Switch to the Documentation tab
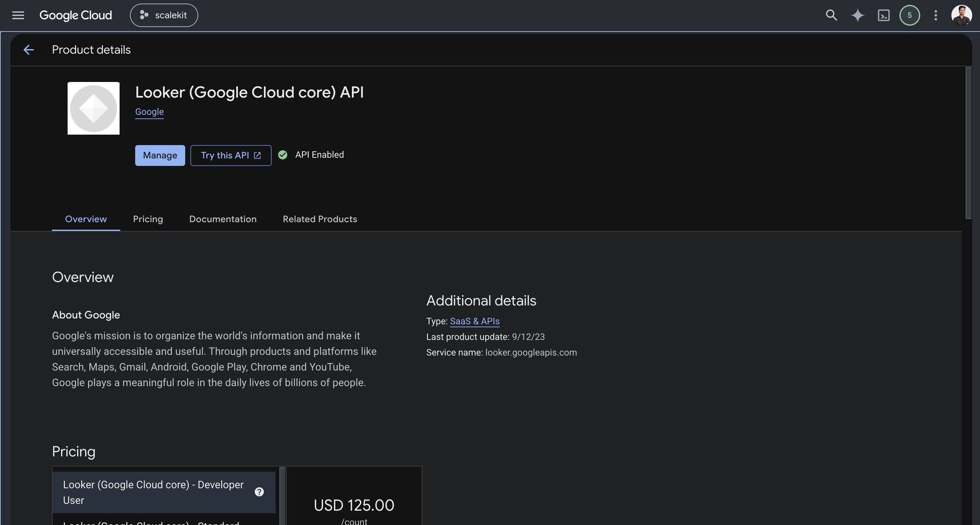Screen dimensions: 980x525 (x=223, y=219)
